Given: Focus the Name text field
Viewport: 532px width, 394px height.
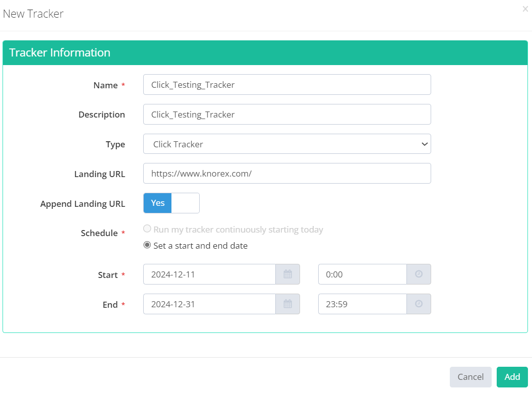Looking at the screenshot, I should (x=287, y=85).
